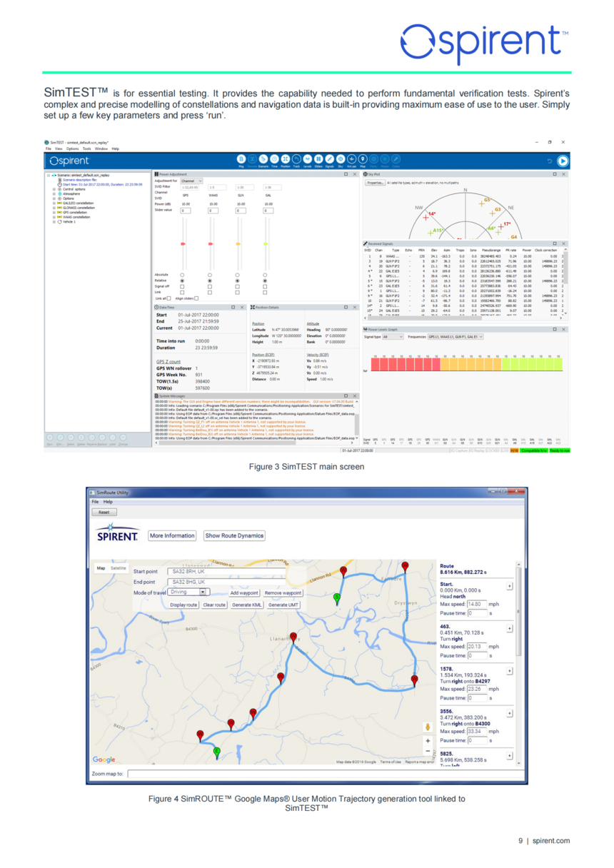The height and width of the screenshot is (868, 614).
Task: Select Absolute radio button for GPS
Action: (181, 275)
